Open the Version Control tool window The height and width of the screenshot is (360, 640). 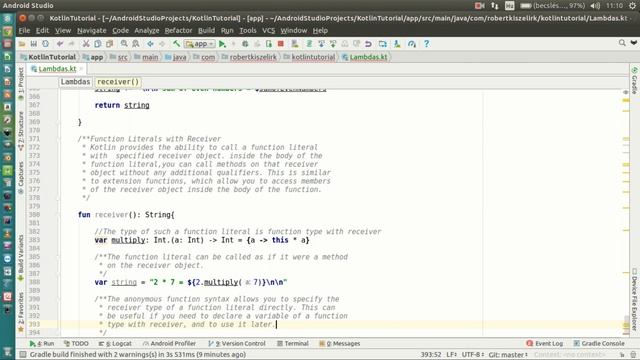click(x=237, y=344)
